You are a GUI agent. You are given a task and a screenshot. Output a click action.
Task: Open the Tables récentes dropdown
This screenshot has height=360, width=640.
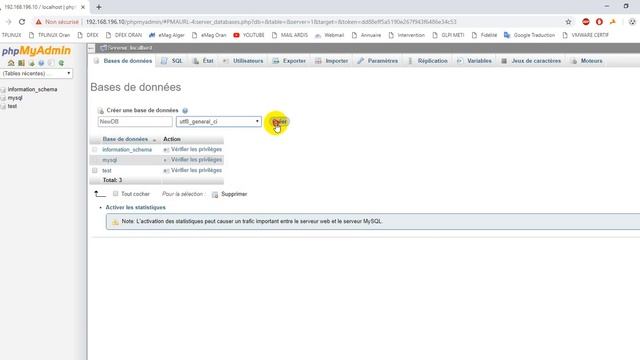[37, 73]
